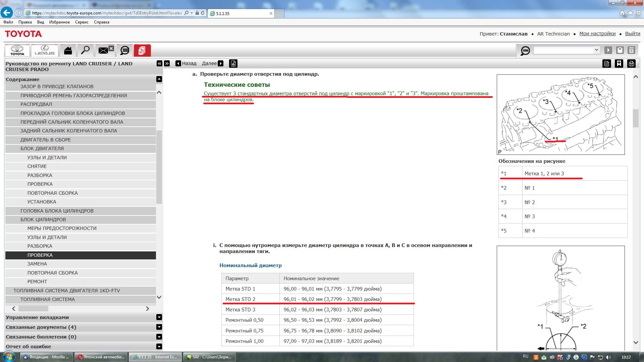Screen dimensions: 644x362
Task: Collapse the Содержание section
Action: (x=159, y=79)
